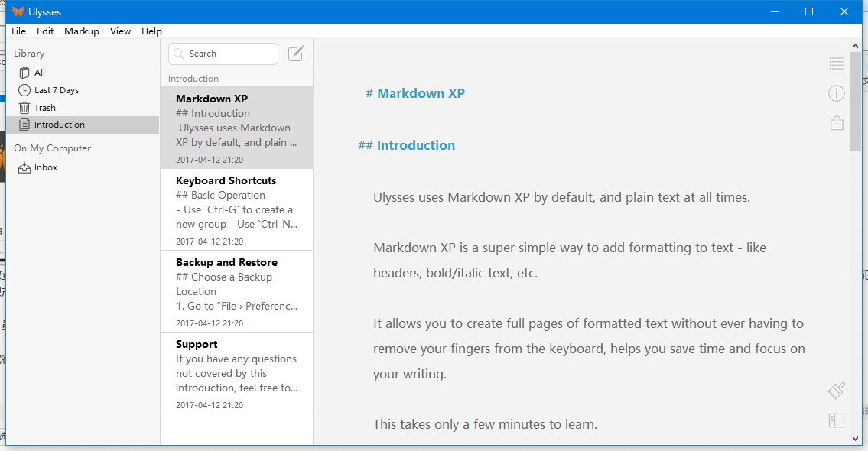Open the File menu

click(x=18, y=31)
